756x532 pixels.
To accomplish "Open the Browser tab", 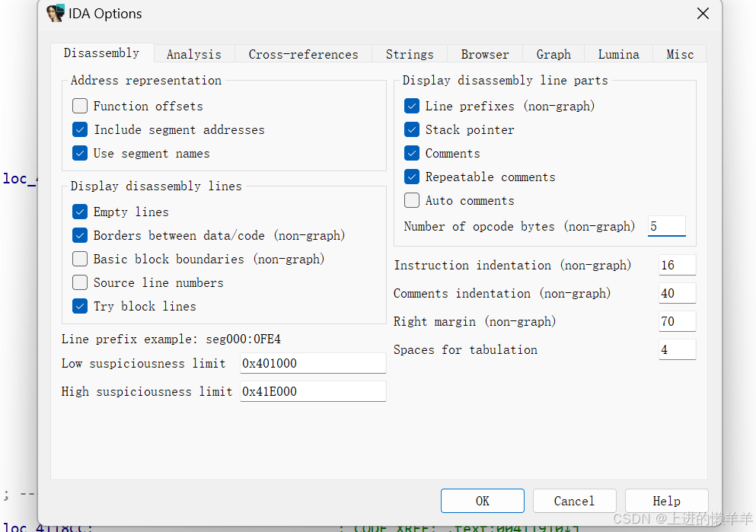I will click(x=484, y=55).
